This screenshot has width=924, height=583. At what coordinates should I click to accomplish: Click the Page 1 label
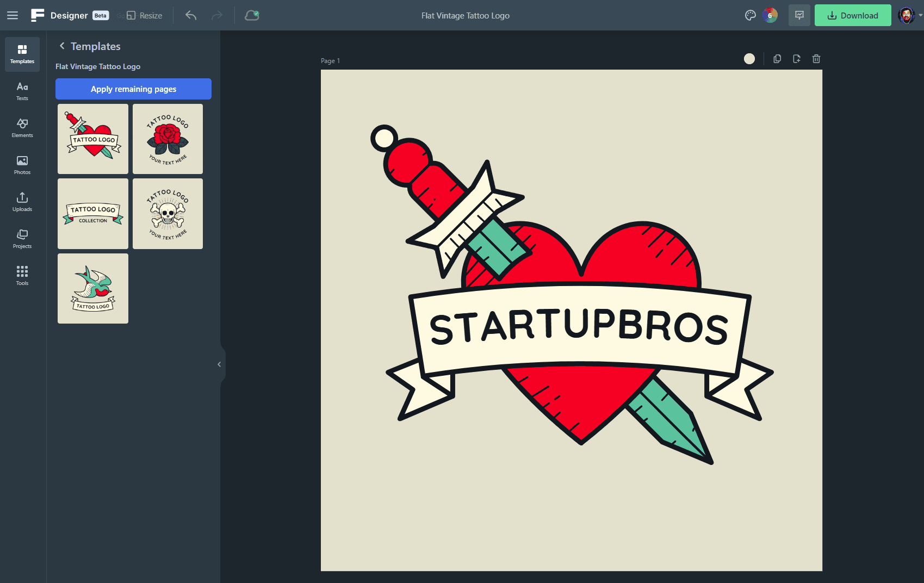point(330,61)
